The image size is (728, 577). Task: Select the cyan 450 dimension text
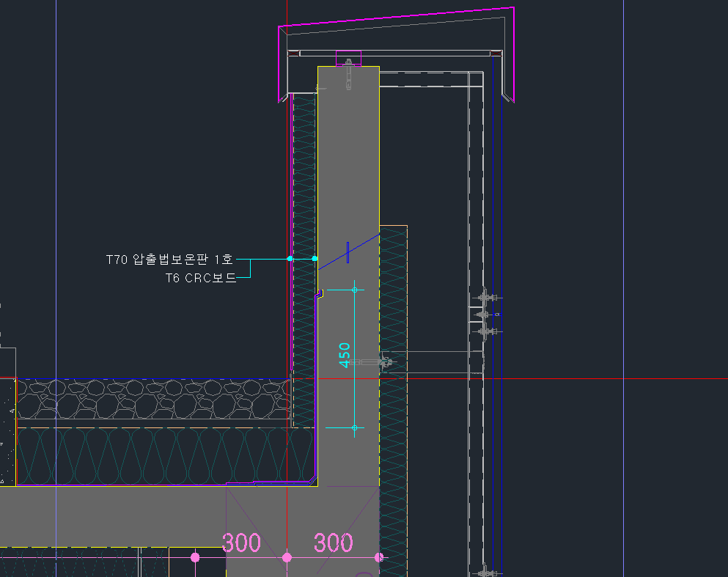(345, 356)
